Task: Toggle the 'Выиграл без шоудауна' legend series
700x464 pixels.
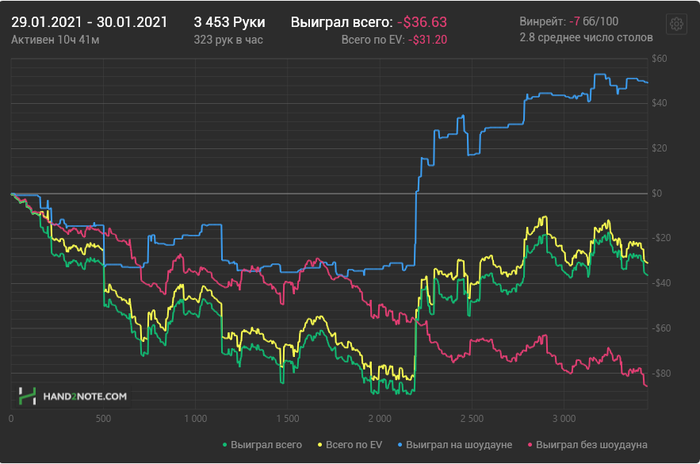Action: pyautogui.click(x=588, y=445)
